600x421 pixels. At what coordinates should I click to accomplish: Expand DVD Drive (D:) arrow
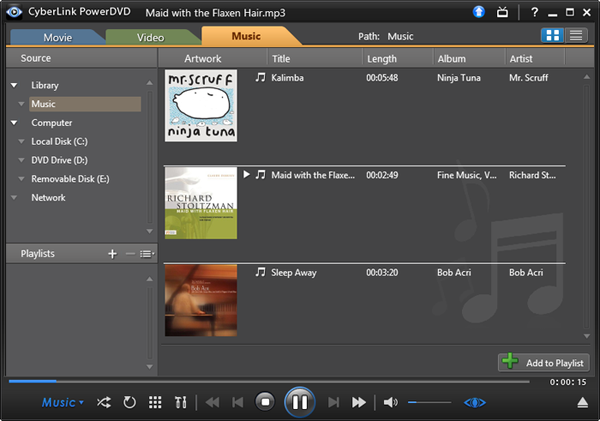[x=21, y=160]
